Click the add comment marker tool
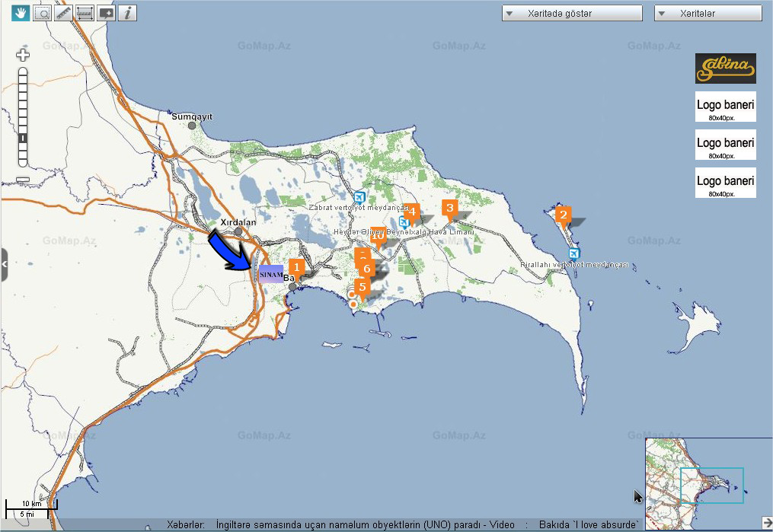 click(x=106, y=12)
